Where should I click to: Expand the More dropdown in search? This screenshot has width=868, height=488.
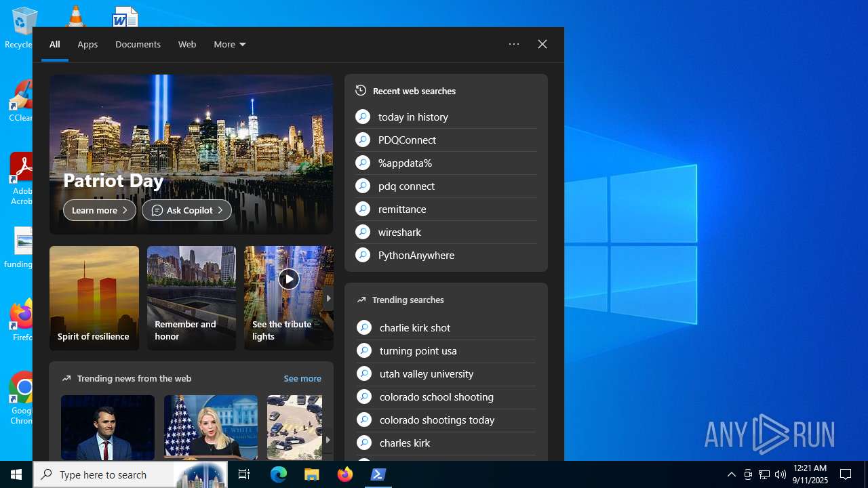point(229,44)
